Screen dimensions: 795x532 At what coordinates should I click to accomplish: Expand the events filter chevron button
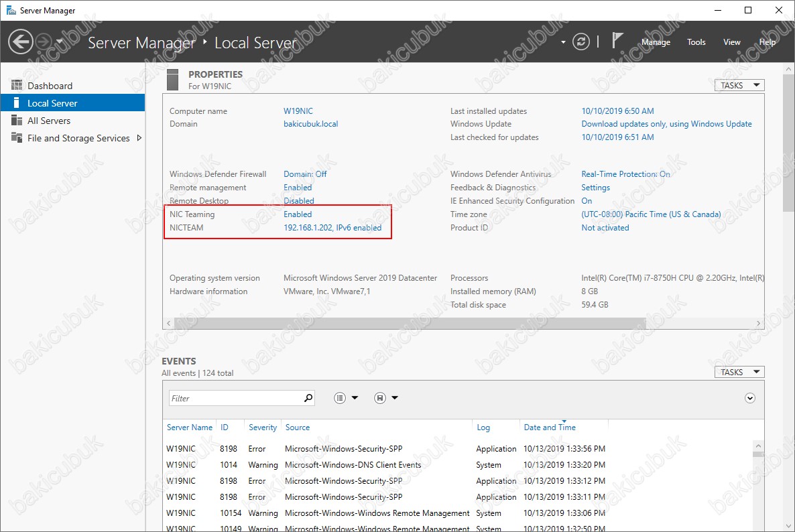coord(750,398)
